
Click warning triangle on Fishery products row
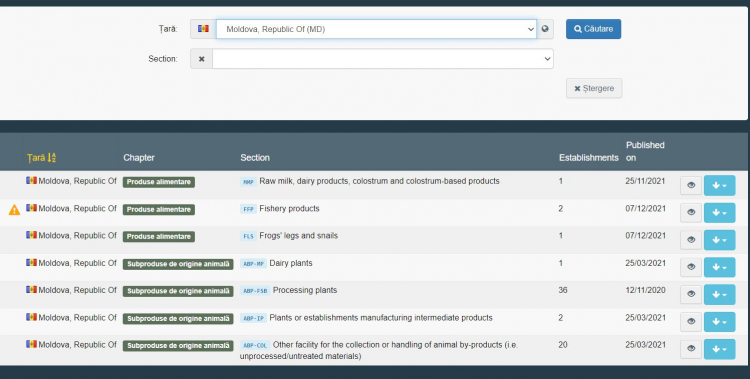tap(14, 210)
